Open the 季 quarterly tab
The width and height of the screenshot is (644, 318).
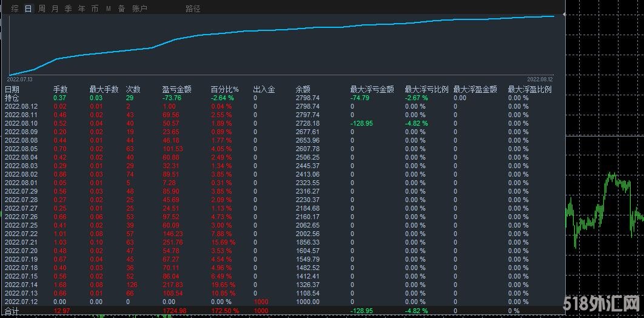69,8
